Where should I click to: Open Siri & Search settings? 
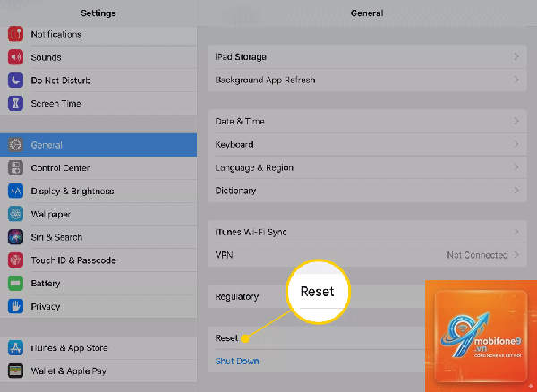coord(98,237)
